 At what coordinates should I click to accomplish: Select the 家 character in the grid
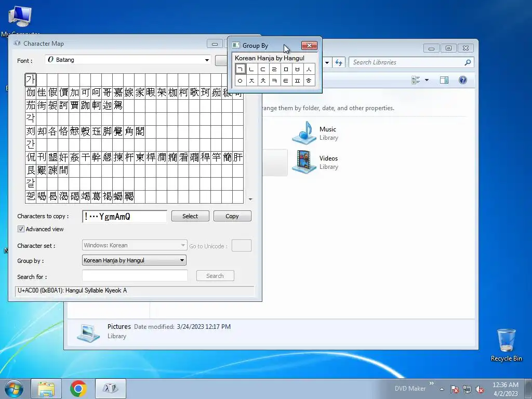(140, 92)
